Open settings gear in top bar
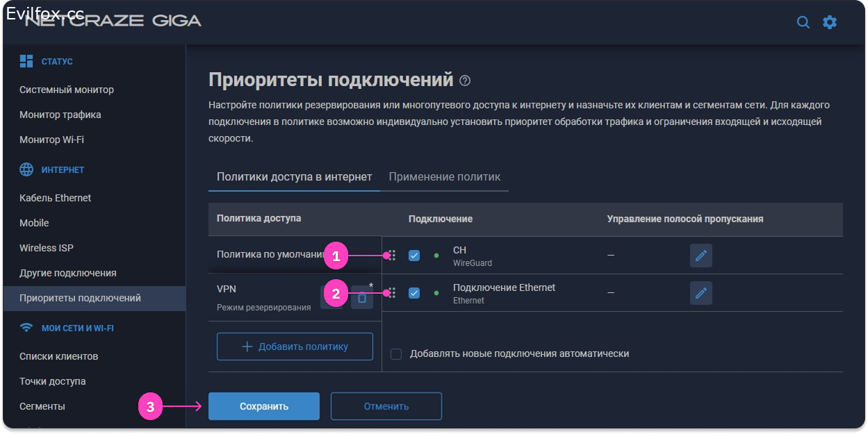The width and height of the screenshot is (868, 434). pyautogui.click(x=830, y=22)
